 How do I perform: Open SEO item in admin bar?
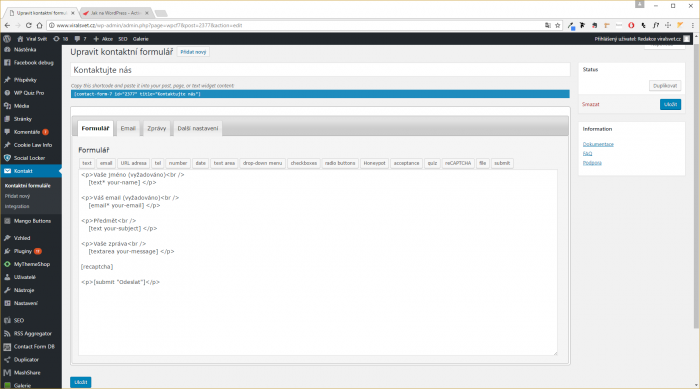click(x=123, y=39)
